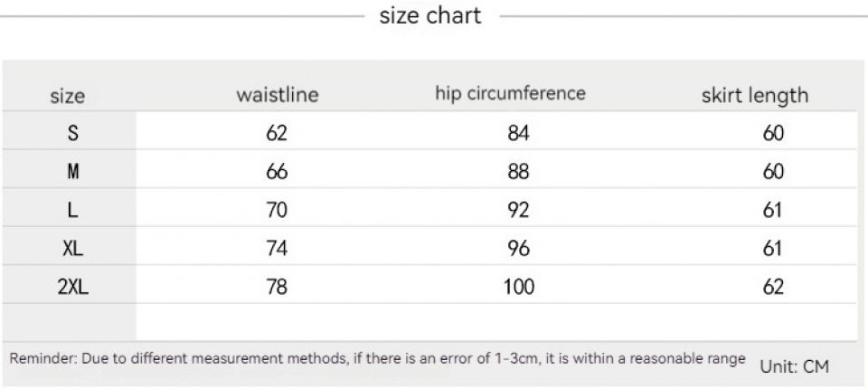Click waistline value 62
Image resolution: width=868 pixels, height=389 pixels.
tap(277, 133)
